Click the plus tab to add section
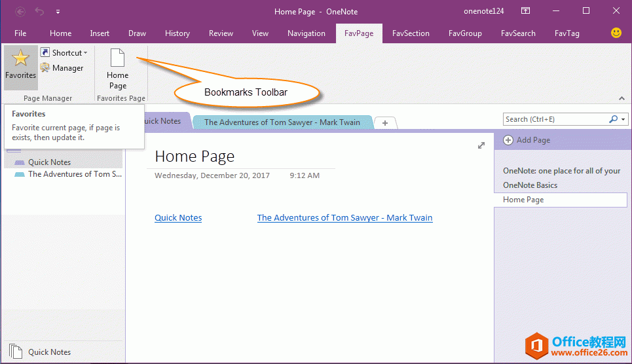The image size is (632, 364). (385, 123)
